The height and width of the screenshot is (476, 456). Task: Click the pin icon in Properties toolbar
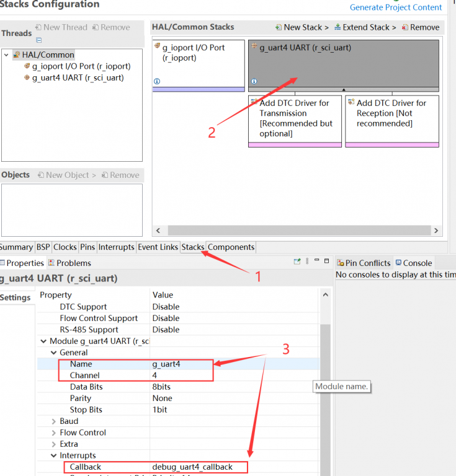pos(297,262)
